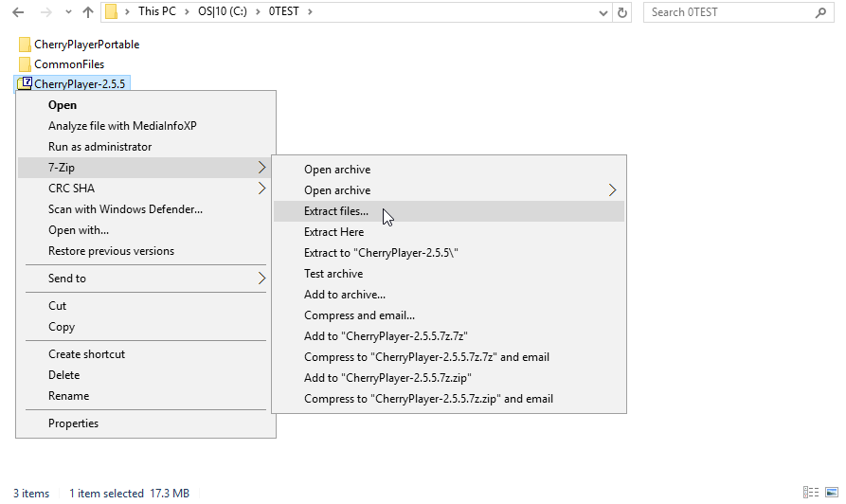Viewport: 846px width, 504px height.
Task: Expand the Send to submenu
Action: (146, 279)
